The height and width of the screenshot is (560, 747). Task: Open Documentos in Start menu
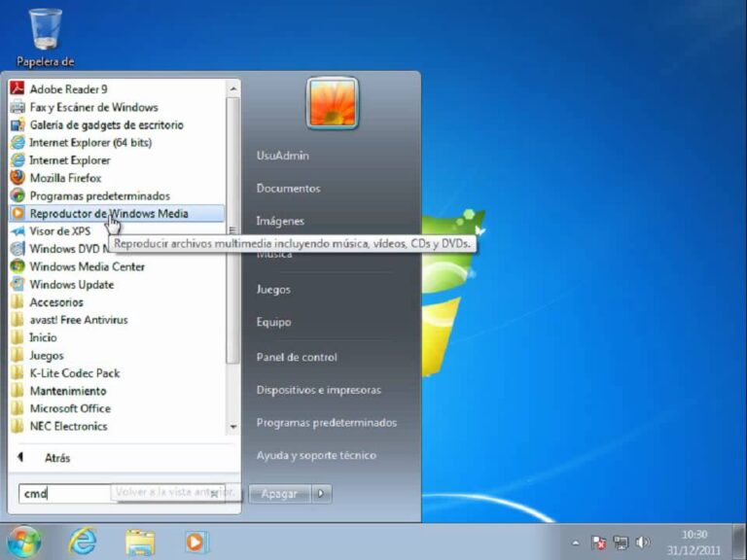coord(288,188)
